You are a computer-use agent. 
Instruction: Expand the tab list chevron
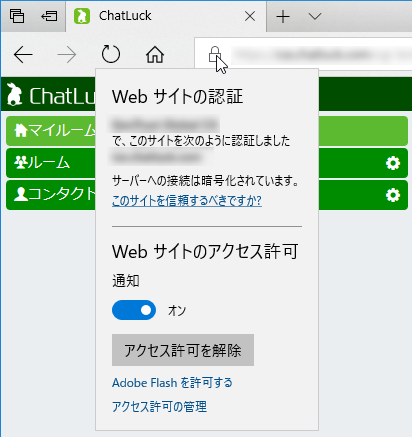coord(315,16)
